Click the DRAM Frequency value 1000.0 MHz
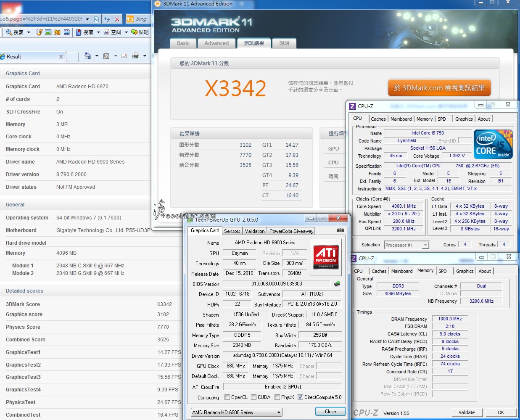Image resolution: width=520 pixels, height=420 pixels. pyautogui.click(x=450, y=319)
